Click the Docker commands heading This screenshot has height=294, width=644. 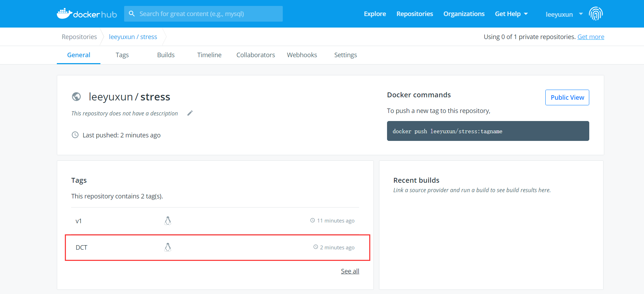tap(419, 95)
